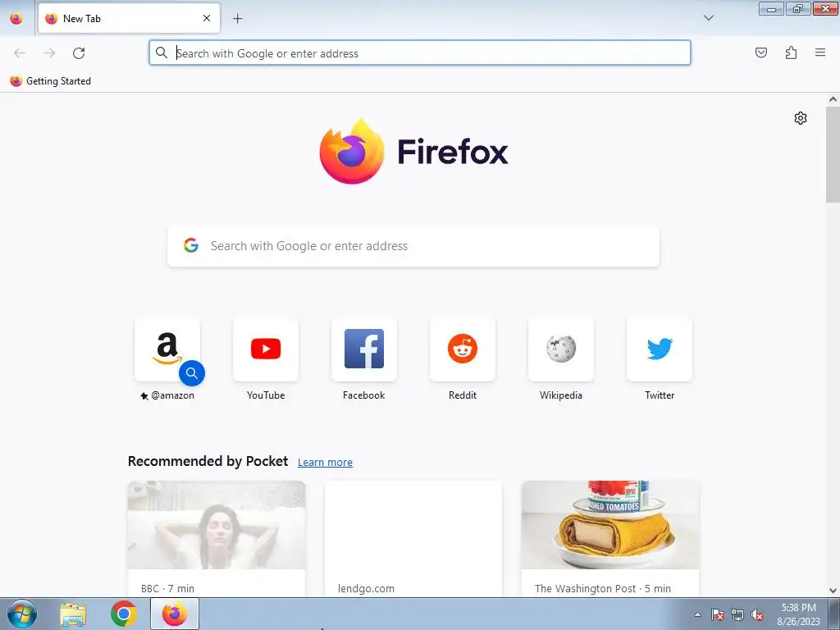840x630 pixels.
Task: Open the Wikipedia shortcut tile
Action: (561, 349)
